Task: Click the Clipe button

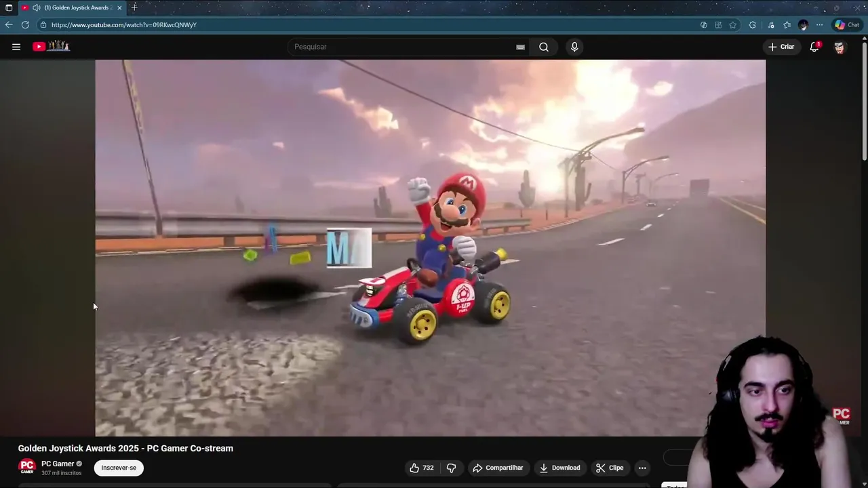Action: click(610, 468)
